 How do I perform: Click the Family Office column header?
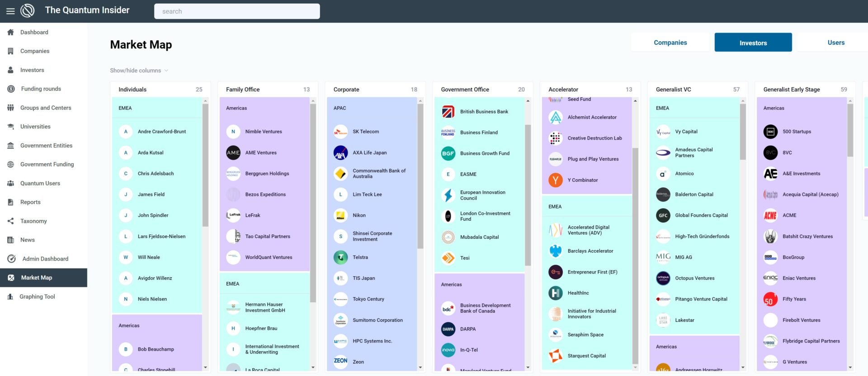click(x=268, y=90)
